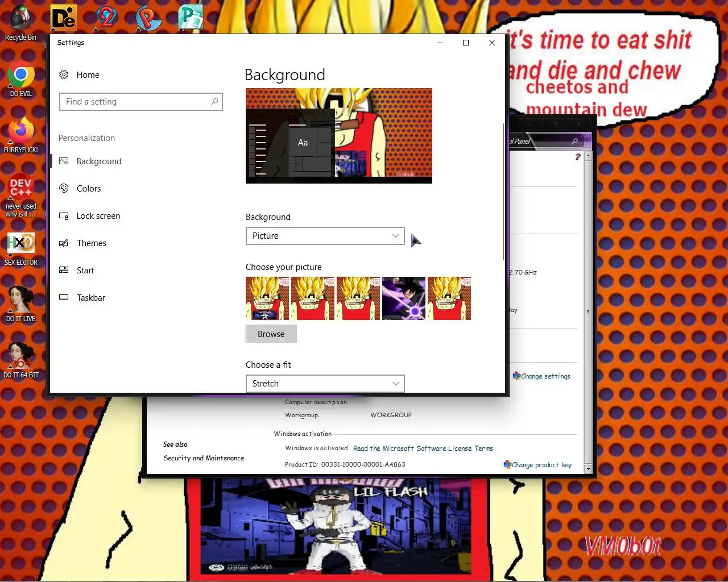
Task: Click the Background picture icon in the sidebar
Action: 64,161
